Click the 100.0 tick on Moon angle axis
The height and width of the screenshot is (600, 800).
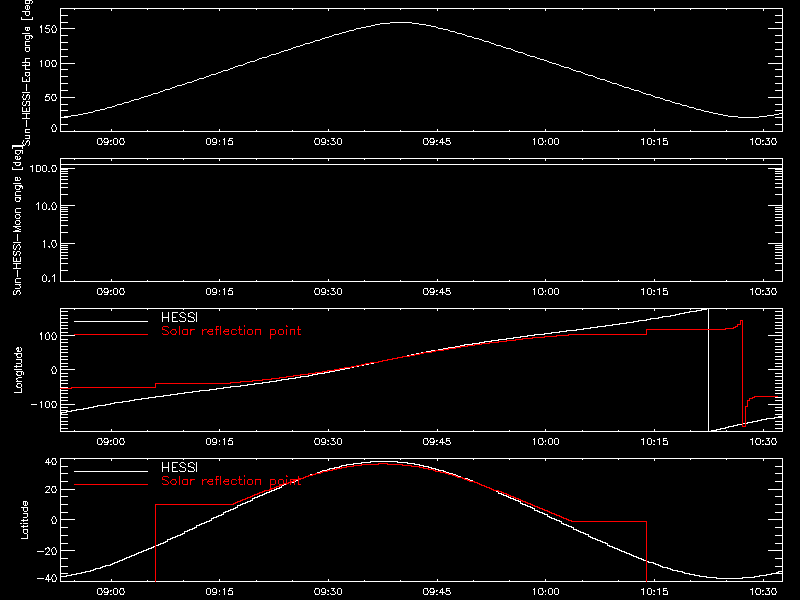click(43, 168)
